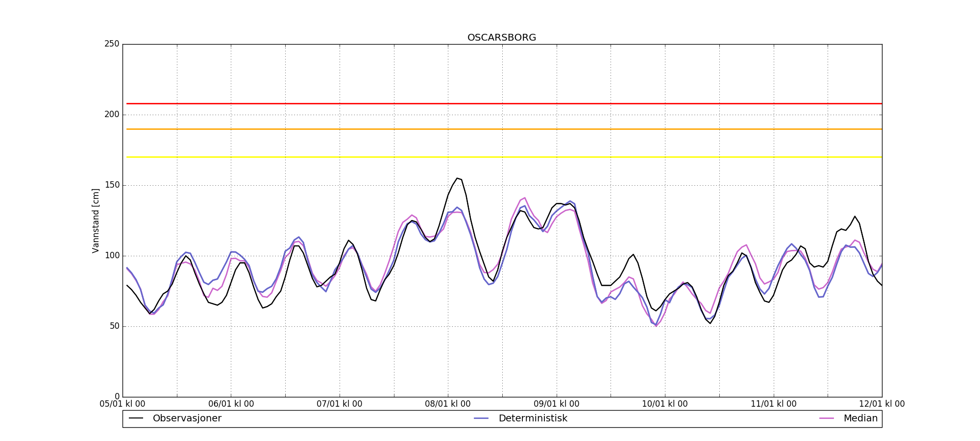Click the 05/01 kl 00 x-axis label
This screenshot has height=441, width=980.
click(x=122, y=404)
